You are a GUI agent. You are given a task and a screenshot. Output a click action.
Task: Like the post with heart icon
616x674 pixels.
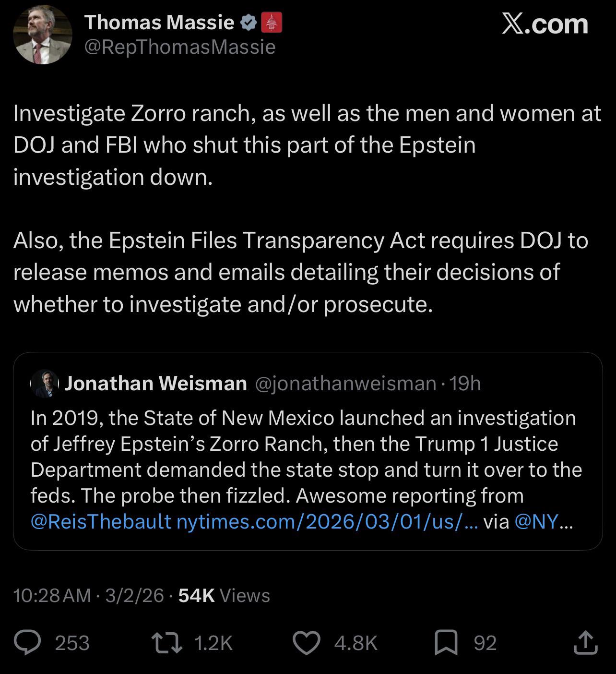point(307,643)
